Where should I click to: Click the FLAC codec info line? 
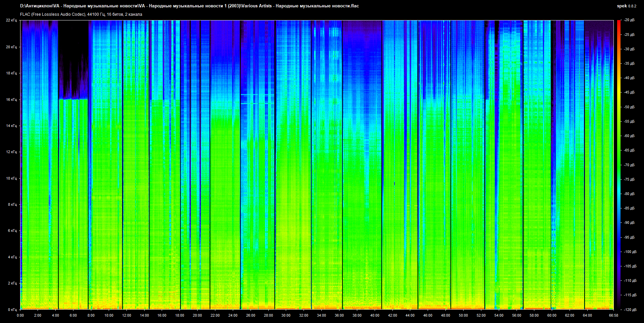pos(81,14)
